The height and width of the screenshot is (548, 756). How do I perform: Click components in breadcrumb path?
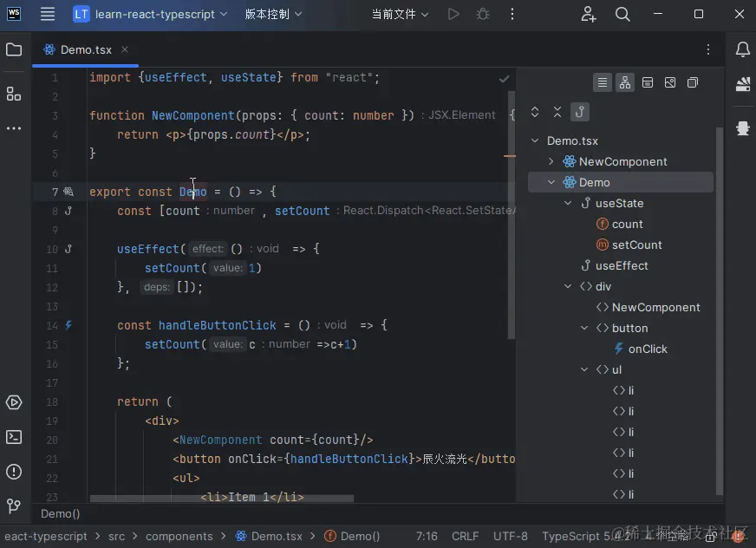click(179, 537)
